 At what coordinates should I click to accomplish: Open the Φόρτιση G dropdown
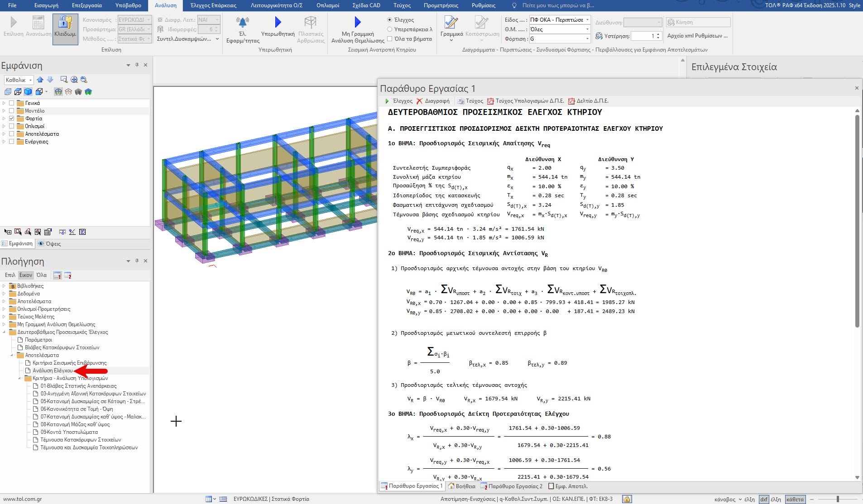point(587,39)
